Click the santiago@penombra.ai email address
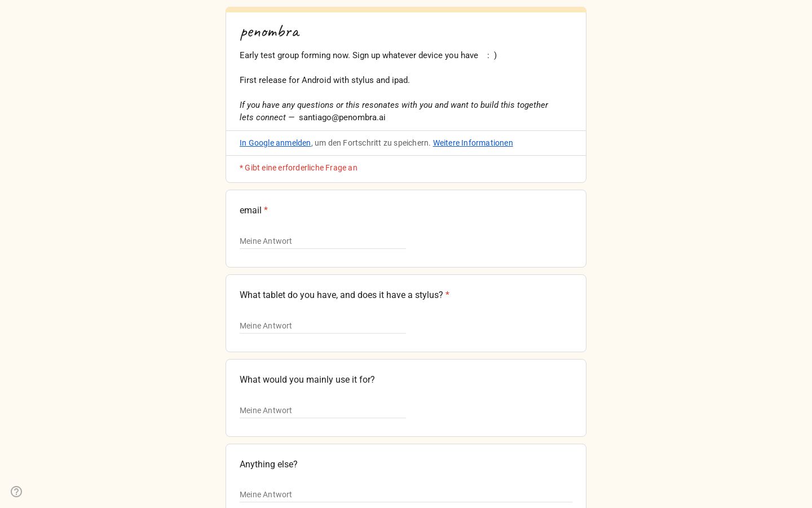 coord(342,117)
